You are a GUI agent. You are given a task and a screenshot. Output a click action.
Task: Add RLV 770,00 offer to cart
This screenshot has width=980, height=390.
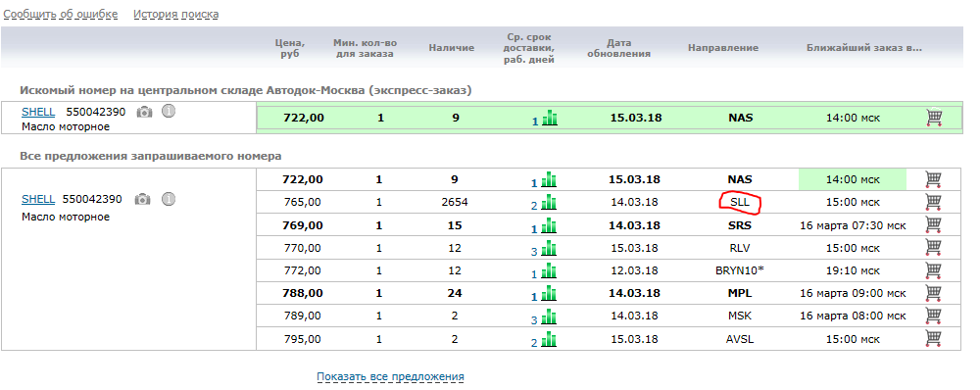point(934,248)
